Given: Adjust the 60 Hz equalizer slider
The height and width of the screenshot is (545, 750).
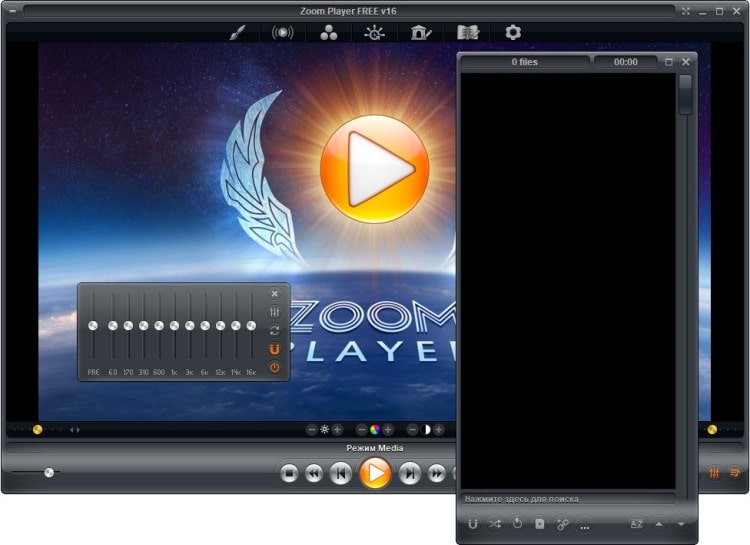Looking at the screenshot, I should (x=113, y=326).
